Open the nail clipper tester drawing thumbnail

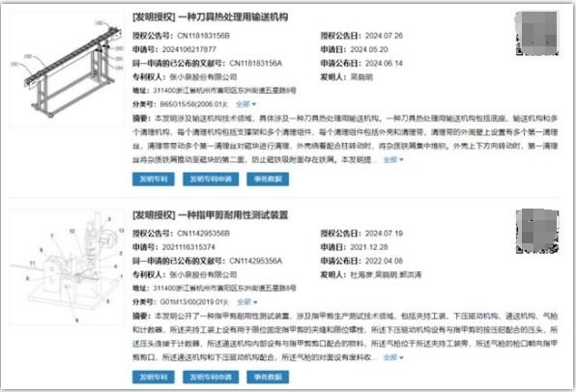click(67, 266)
